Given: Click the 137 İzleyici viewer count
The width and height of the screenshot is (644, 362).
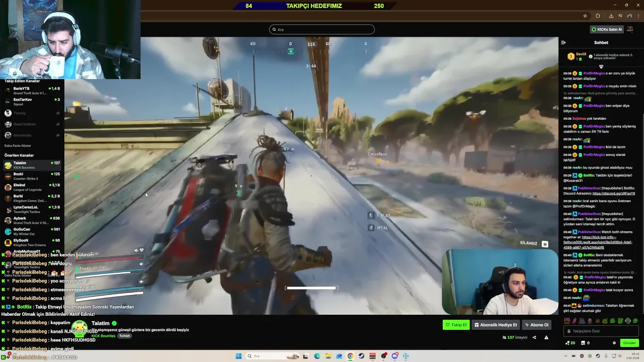Looking at the screenshot, I should pyautogui.click(x=515, y=337).
